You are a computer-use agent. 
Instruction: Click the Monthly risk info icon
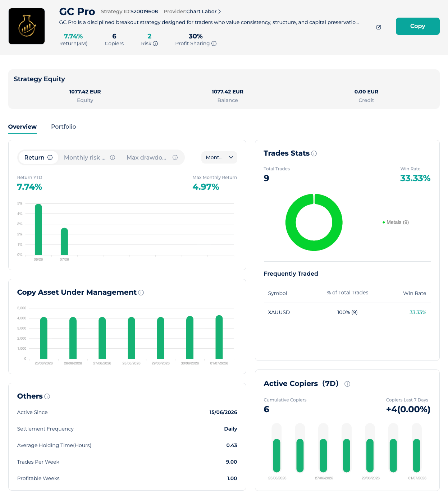click(x=113, y=157)
